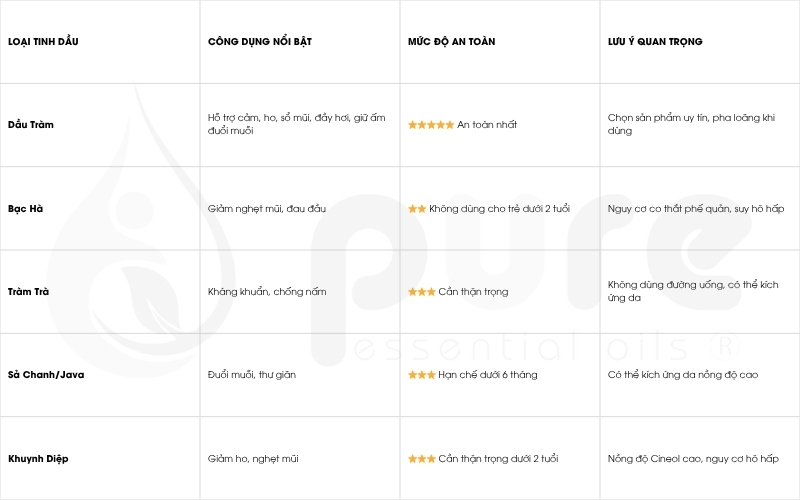Click the 'MỨC ĐỘ AN TOÀN' header

point(451,42)
